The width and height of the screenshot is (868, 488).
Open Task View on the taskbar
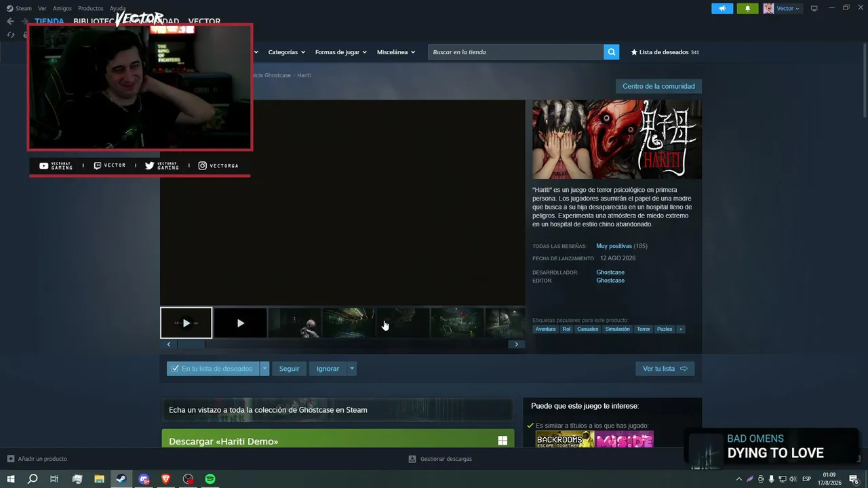pyautogui.click(x=54, y=479)
